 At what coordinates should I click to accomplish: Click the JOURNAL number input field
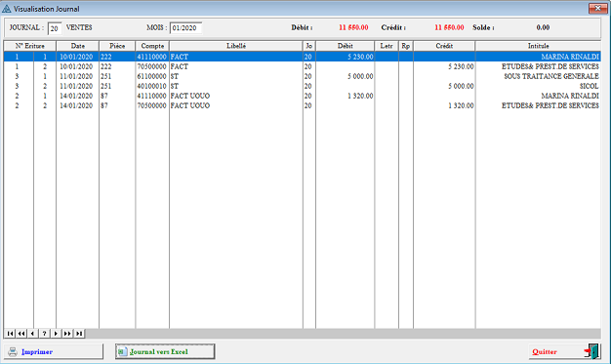point(55,28)
